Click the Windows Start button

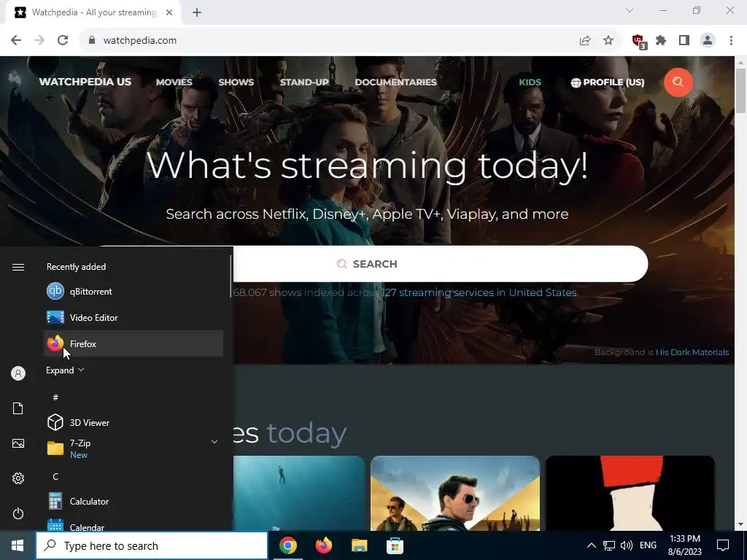(x=18, y=545)
